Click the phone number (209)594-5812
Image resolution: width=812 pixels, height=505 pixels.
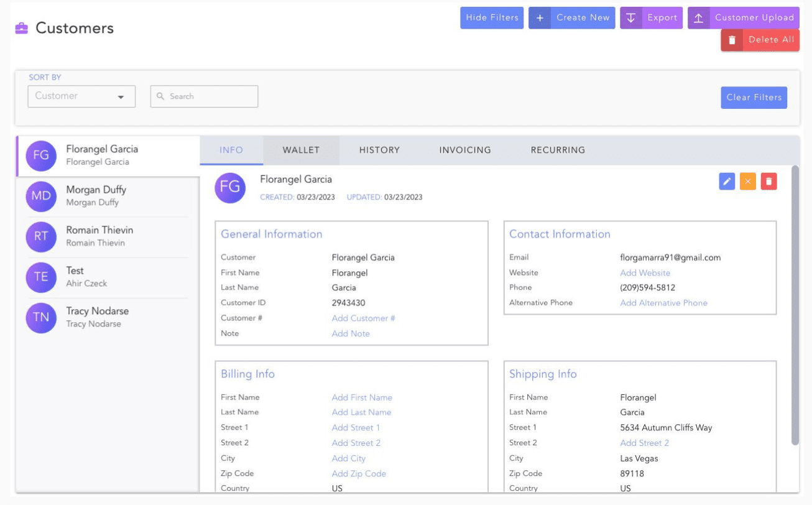(647, 288)
